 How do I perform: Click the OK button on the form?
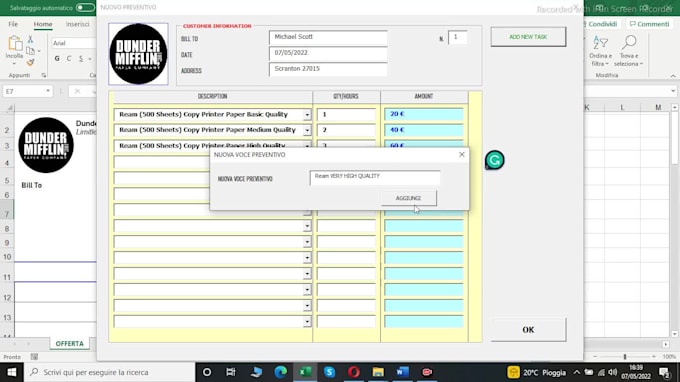click(x=528, y=330)
